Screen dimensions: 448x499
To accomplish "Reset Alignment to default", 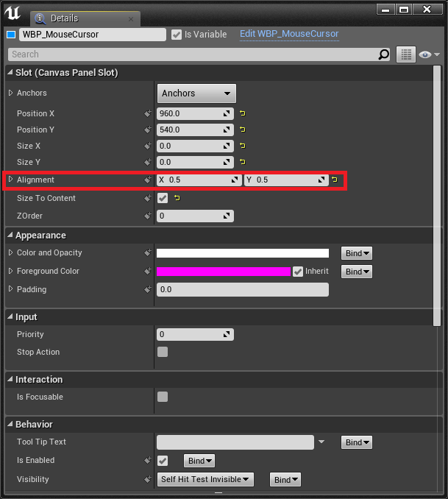I will 335,180.
